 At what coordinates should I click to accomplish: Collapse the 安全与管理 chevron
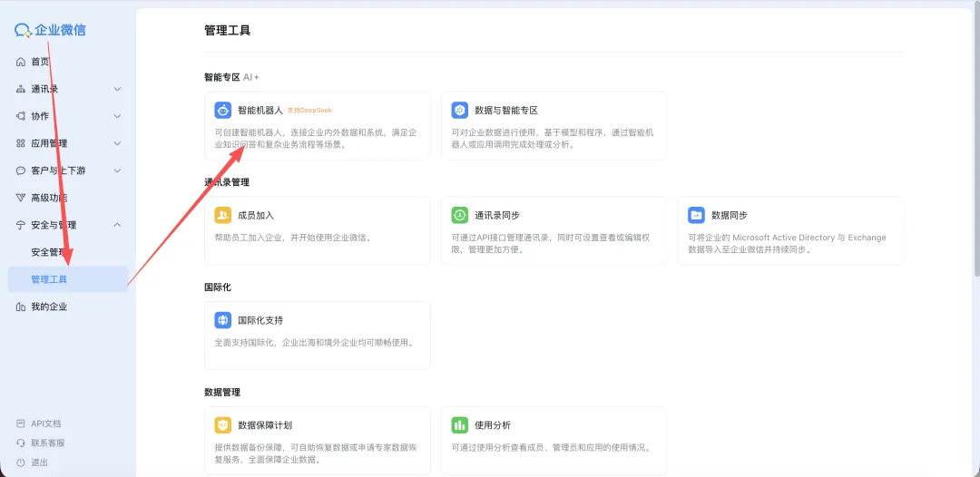pos(117,225)
